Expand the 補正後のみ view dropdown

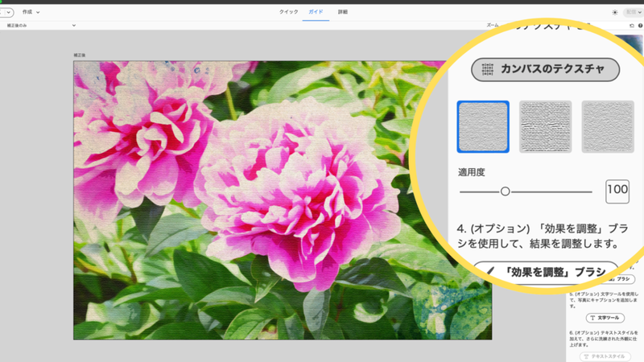coord(41,26)
